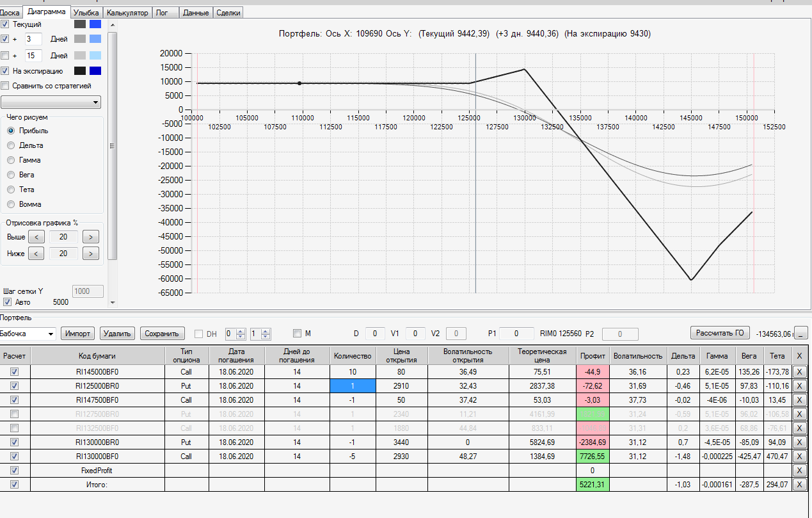Remove the RI145000BF0 row with X

click(x=799, y=371)
